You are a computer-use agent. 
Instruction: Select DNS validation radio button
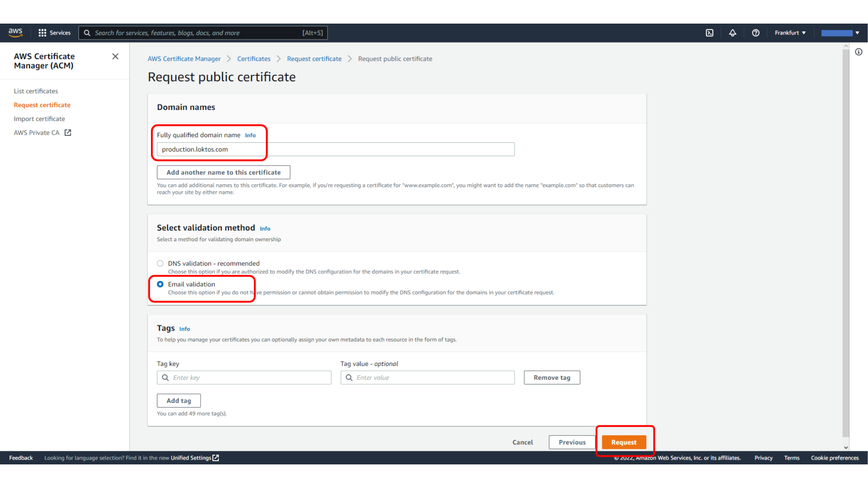tap(160, 264)
